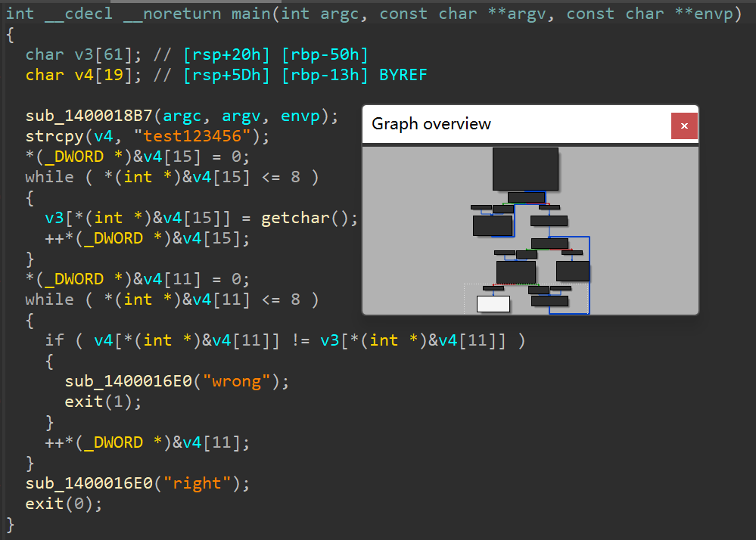The height and width of the screenshot is (540, 756).
Task: Click the if keyword in comparison statement
Action: (54, 340)
